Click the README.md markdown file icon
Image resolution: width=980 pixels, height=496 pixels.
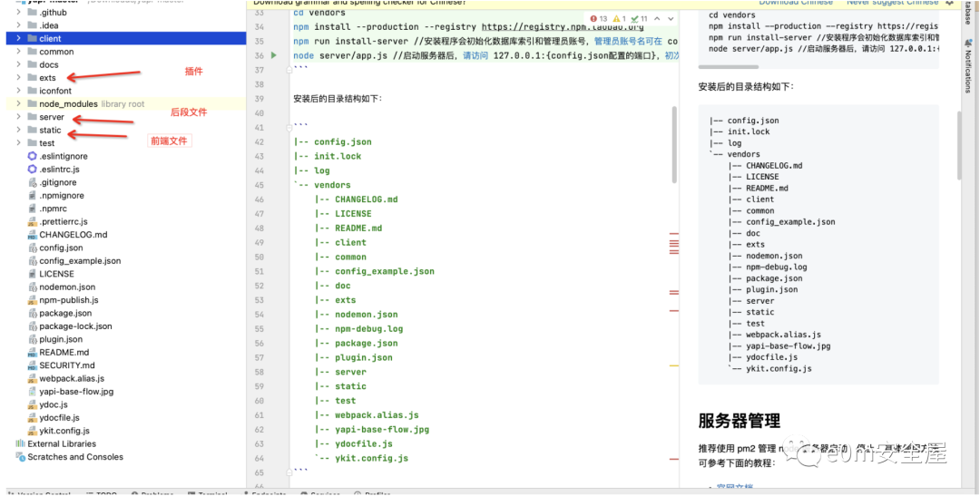(33, 353)
